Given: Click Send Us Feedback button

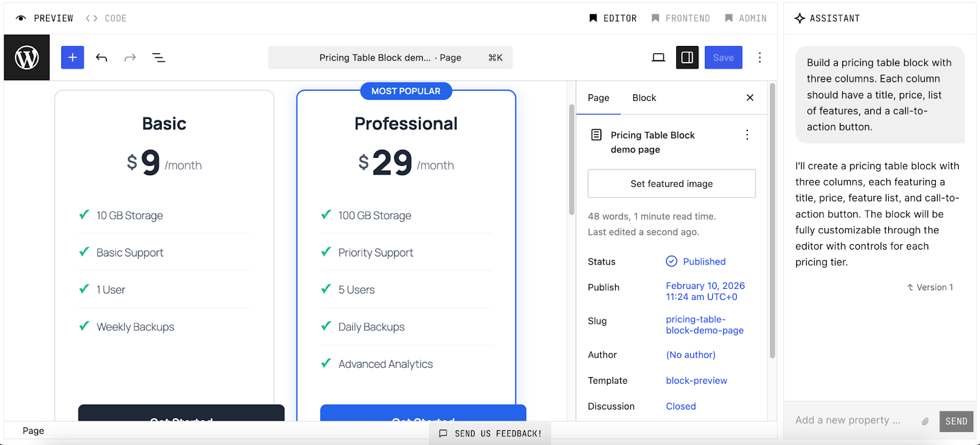Looking at the screenshot, I should click(x=490, y=433).
